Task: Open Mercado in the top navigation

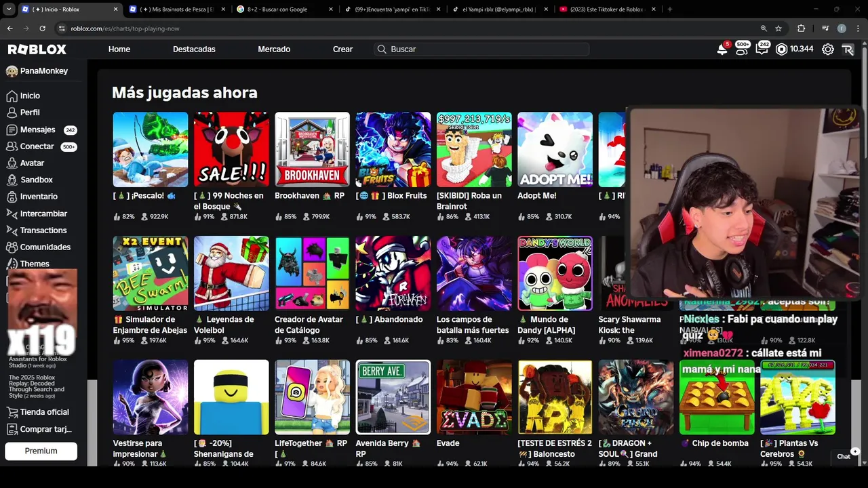Action: tap(274, 49)
